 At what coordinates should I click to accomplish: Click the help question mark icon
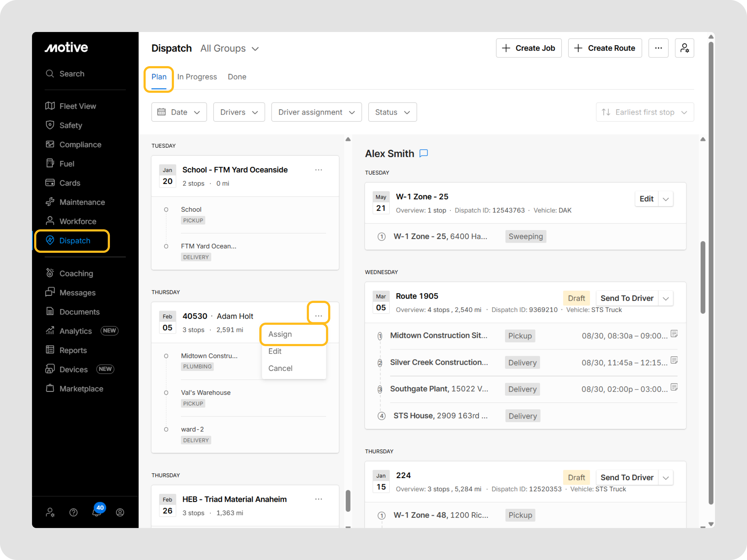pos(73,513)
